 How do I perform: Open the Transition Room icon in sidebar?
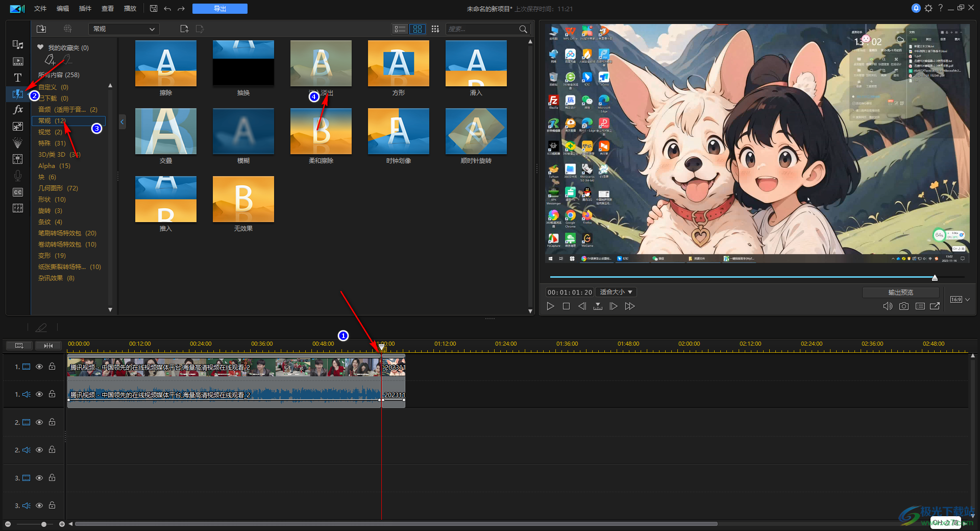(18, 94)
